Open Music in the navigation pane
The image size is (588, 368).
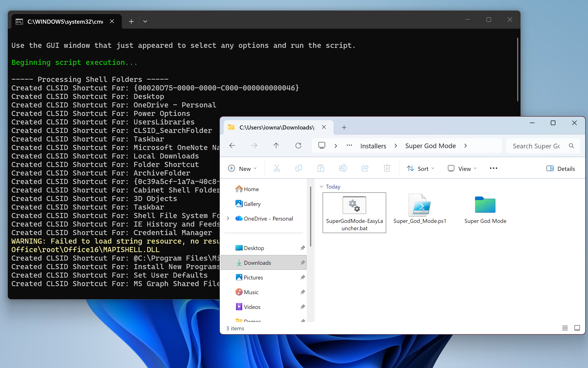[264, 292]
